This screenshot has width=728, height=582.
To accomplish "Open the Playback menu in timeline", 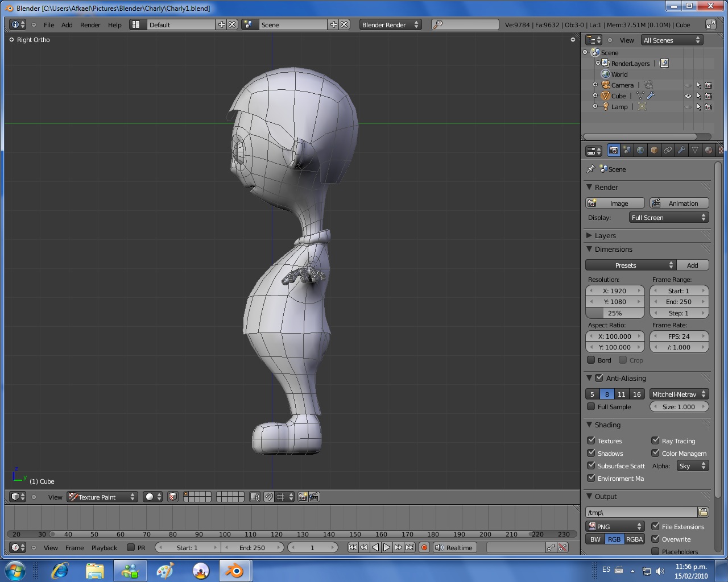I will point(104,548).
